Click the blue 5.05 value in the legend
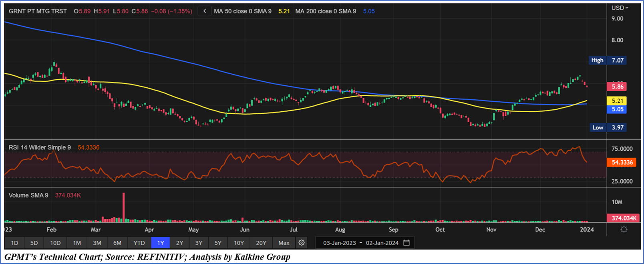The width and height of the screenshot is (644, 264). coord(369,11)
